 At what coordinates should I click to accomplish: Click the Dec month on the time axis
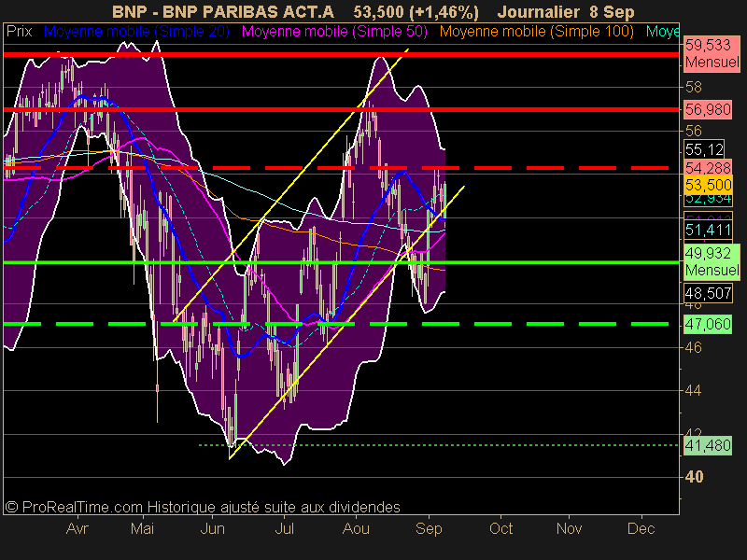click(641, 528)
